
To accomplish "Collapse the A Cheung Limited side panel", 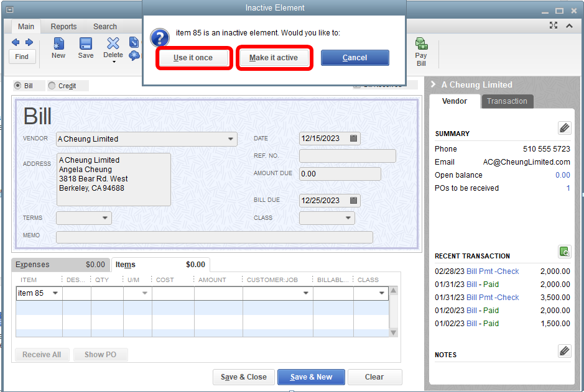I will tap(433, 84).
